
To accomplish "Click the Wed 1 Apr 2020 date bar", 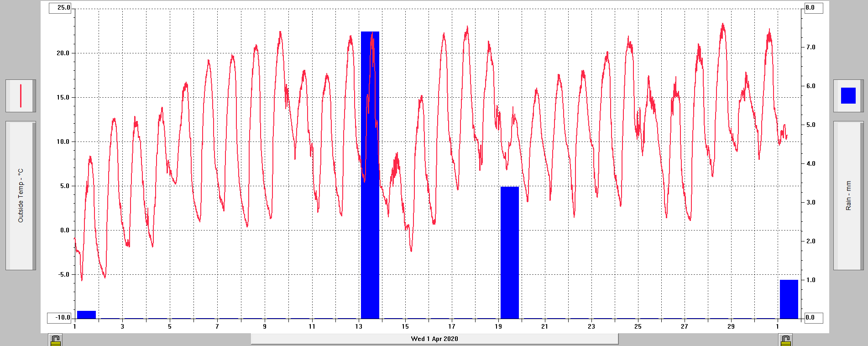I will (434, 339).
